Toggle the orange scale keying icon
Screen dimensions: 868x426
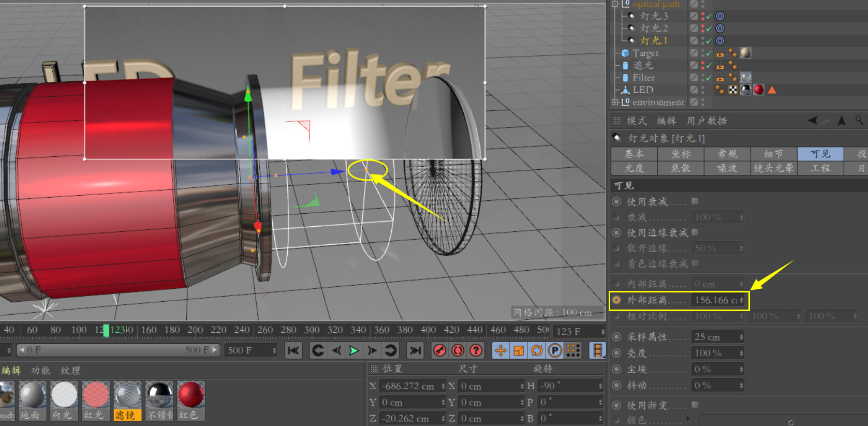pos(519,350)
